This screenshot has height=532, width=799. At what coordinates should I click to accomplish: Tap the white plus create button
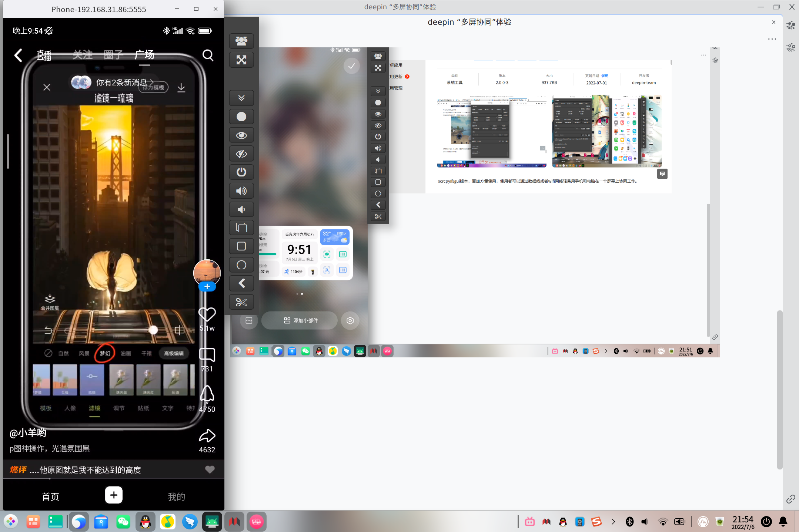pos(114,495)
